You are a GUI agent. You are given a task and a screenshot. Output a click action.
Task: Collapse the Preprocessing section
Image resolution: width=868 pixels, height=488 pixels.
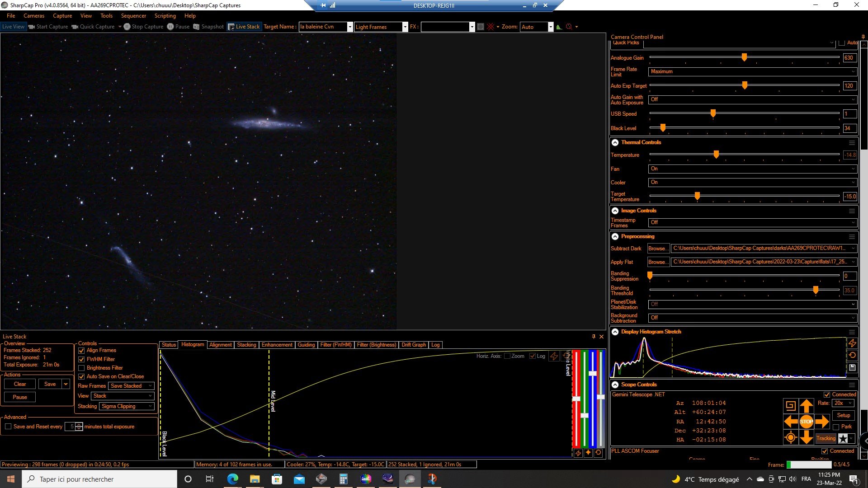click(x=615, y=236)
